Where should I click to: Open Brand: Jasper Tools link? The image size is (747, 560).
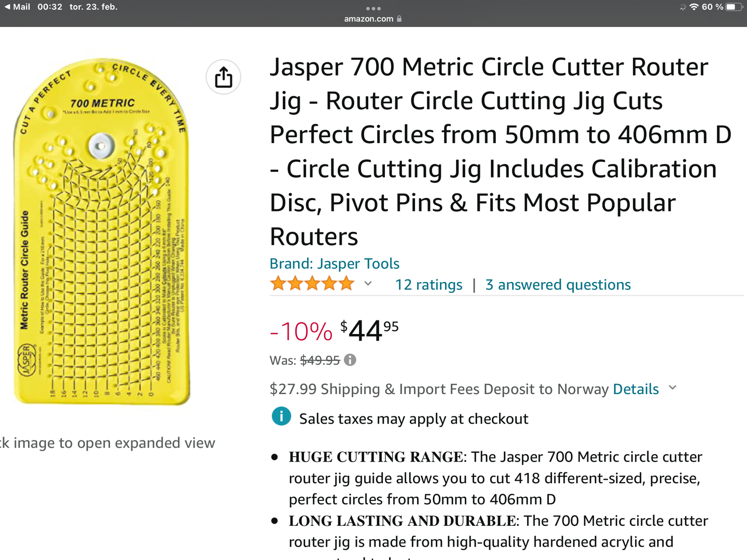tap(335, 263)
